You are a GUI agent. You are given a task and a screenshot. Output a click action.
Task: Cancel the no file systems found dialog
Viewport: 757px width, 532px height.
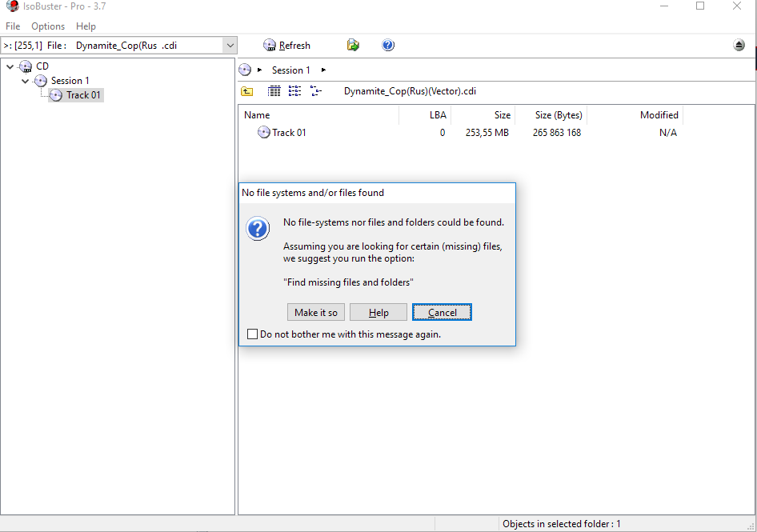tap(443, 312)
